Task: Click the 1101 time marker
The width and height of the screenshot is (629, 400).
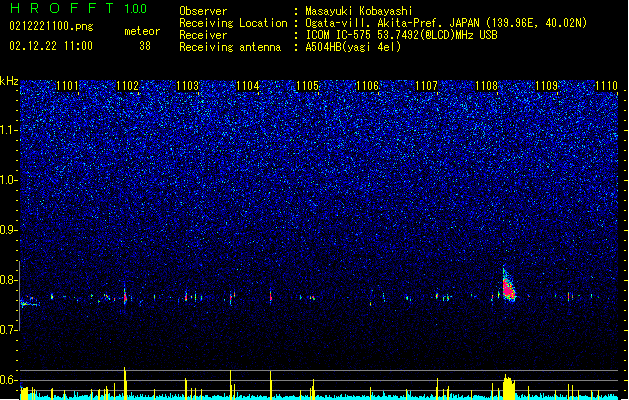Action: (67, 86)
